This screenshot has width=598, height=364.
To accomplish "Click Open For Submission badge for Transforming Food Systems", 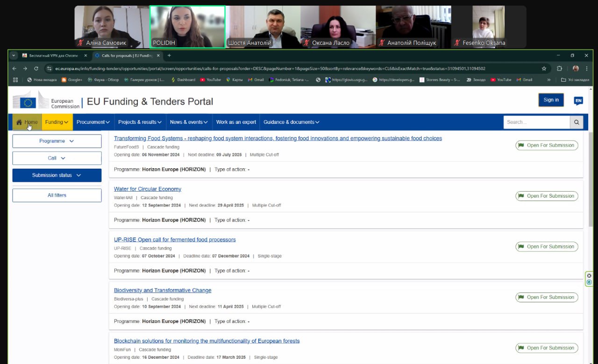I will click(547, 145).
